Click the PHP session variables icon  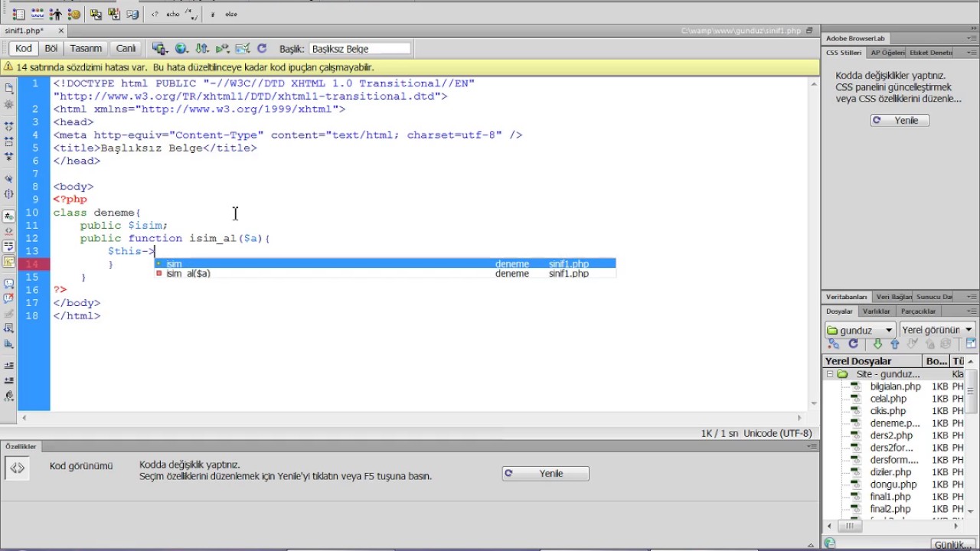coord(56,14)
